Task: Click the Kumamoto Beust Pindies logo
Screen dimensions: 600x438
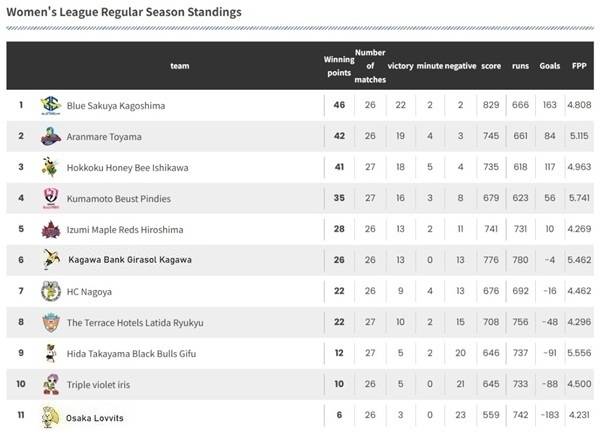Action: (50, 198)
